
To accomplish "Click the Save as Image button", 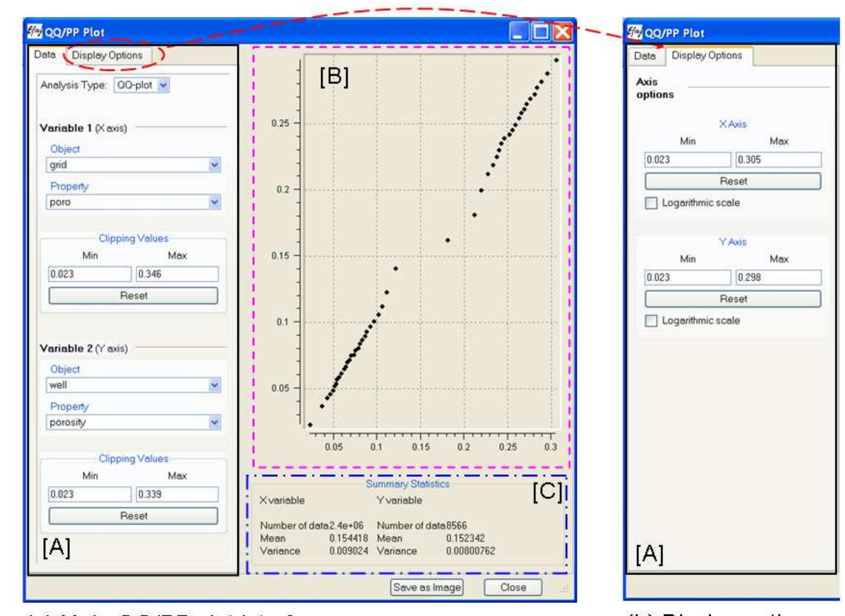I will (x=427, y=587).
